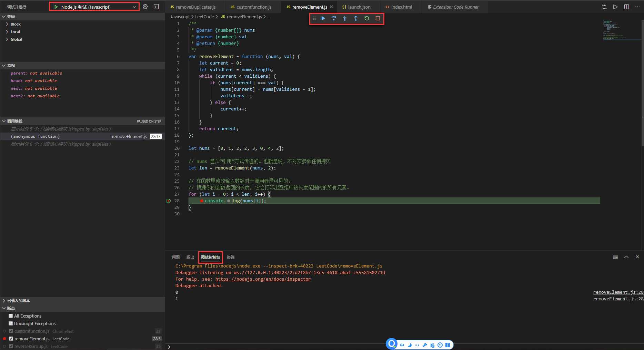This screenshot has height=350, width=644.
Task: Switch to the 输出 output panel tab
Action: click(x=190, y=257)
